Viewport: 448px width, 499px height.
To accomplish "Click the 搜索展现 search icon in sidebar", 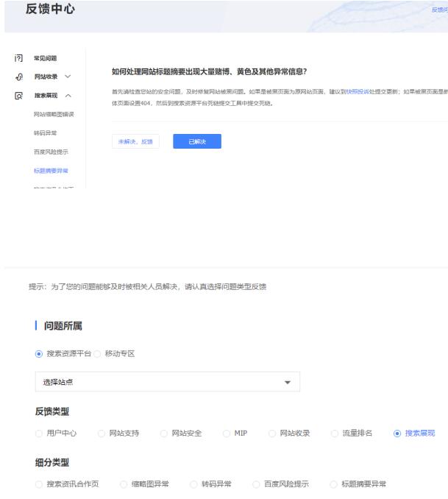I will pos(18,96).
